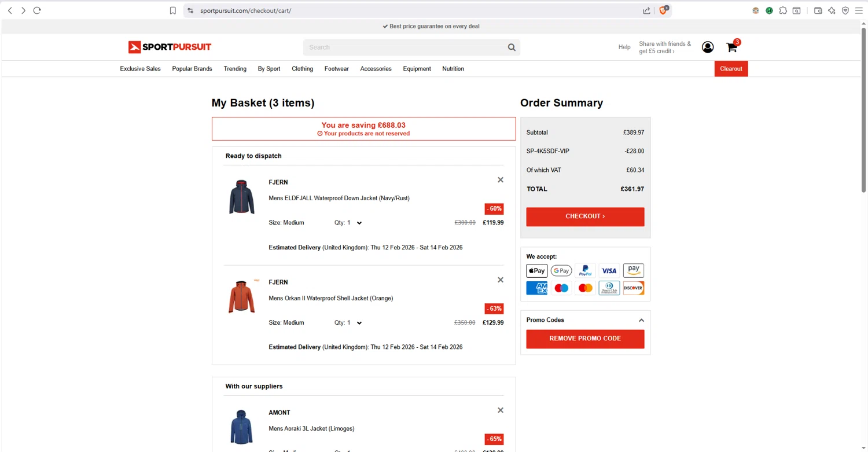This screenshot has height=452, width=868.
Task: Focus the site Search field
Action: (x=405, y=47)
